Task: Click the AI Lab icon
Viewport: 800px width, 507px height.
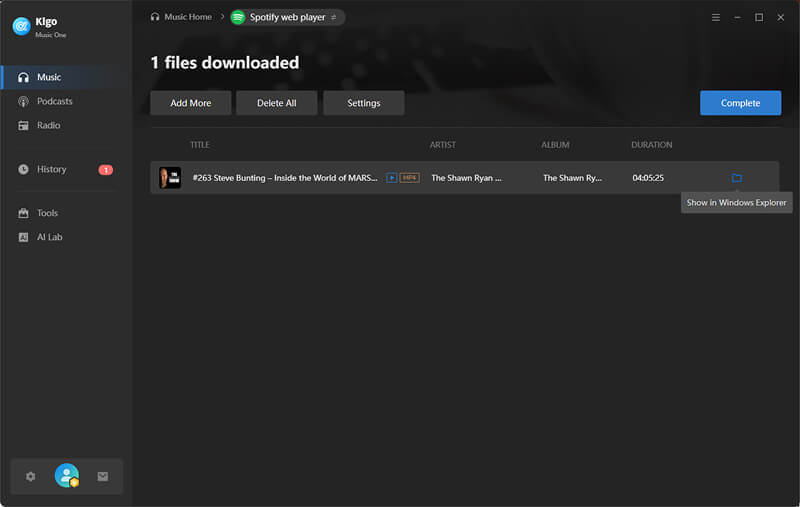Action: pyautogui.click(x=23, y=237)
